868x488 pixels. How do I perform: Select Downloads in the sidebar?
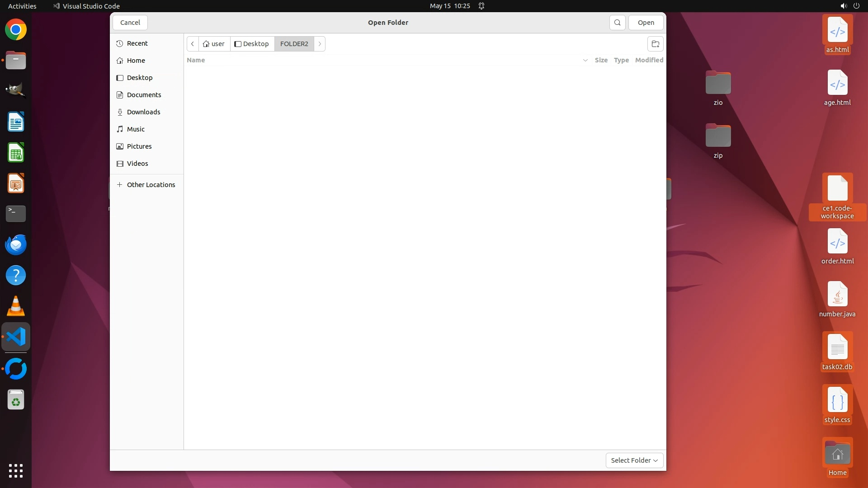(143, 112)
